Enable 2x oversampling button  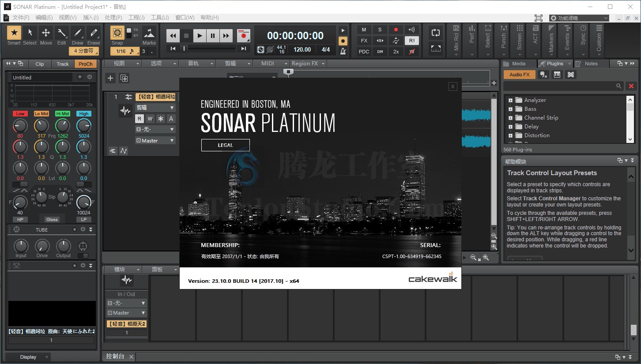click(396, 52)
